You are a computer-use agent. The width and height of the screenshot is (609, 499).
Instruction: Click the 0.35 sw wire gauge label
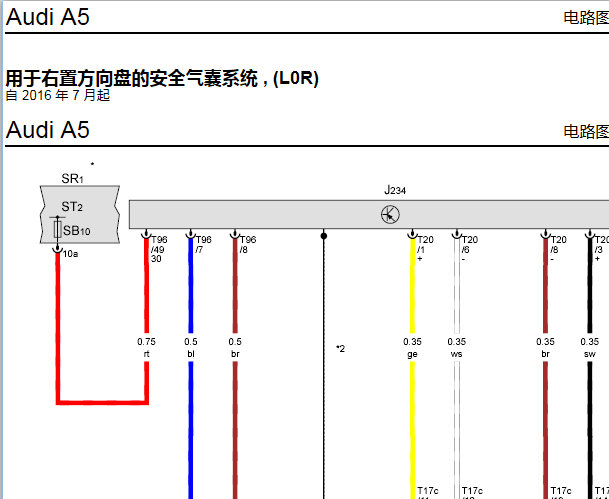coord(590,348)
